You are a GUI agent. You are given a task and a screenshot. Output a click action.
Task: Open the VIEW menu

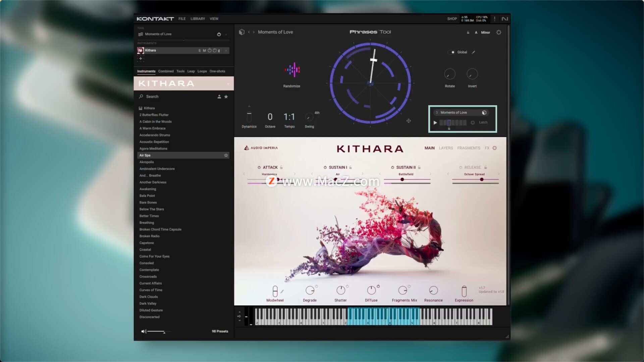tap(214, 19)
